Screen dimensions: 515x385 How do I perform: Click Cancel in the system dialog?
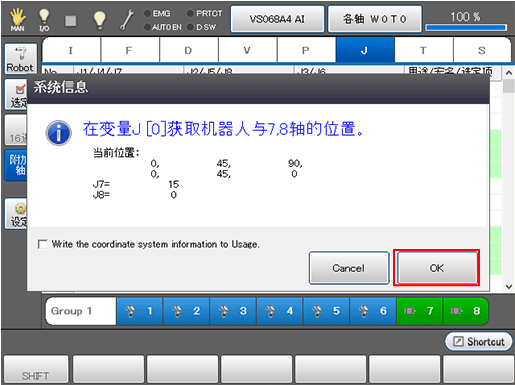pos(349,268)
